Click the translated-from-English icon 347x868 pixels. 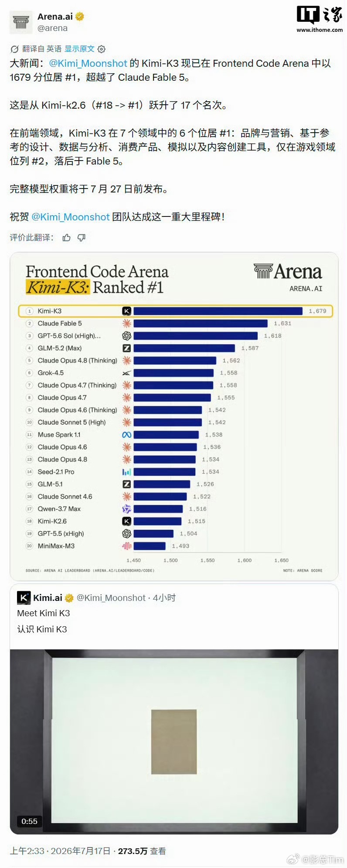point(14,49)
